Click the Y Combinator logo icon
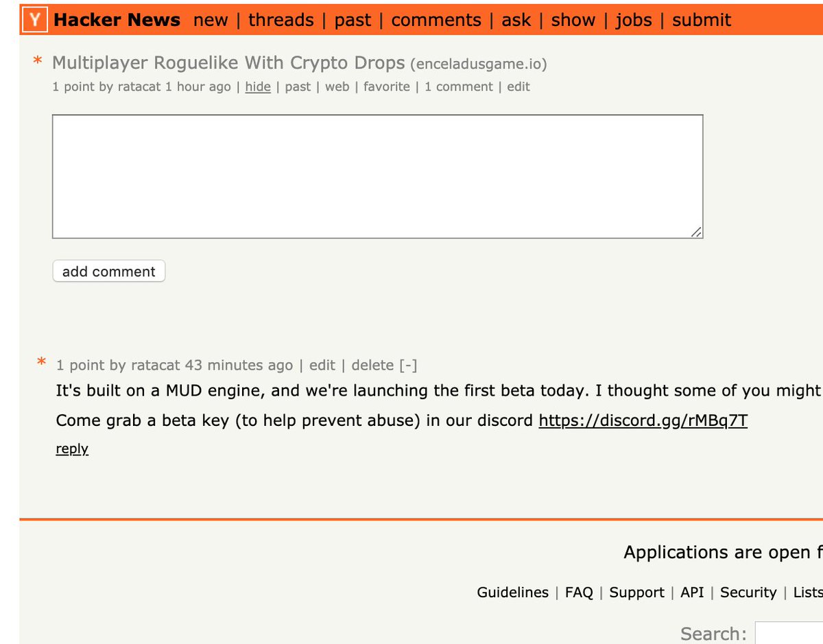The width and height of the screenshot is (823, 644). (x=34, y=21)
